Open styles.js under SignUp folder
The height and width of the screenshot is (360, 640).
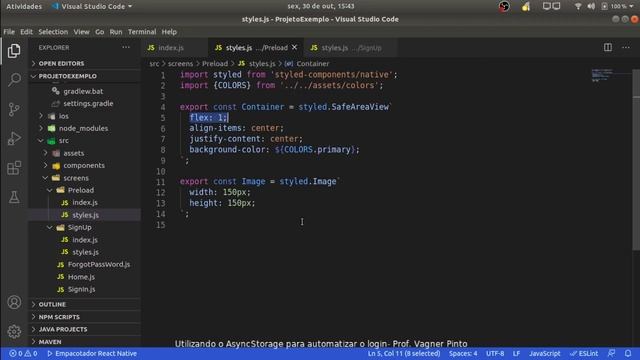point(85,252)
